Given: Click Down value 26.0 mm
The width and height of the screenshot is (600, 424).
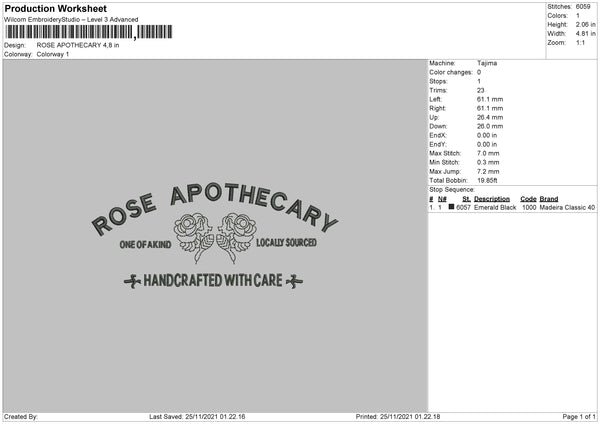Looking at the screenshot, I should (490, 126).
